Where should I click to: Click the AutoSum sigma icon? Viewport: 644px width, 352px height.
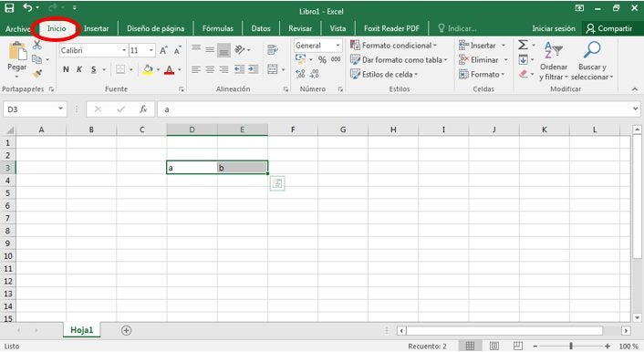click(523, 45)
